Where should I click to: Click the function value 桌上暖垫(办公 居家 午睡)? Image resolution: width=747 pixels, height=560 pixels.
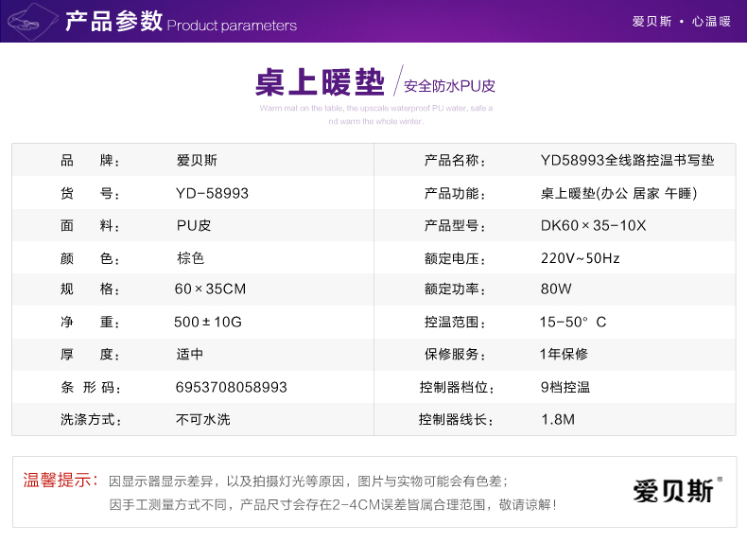click(618, 193)
